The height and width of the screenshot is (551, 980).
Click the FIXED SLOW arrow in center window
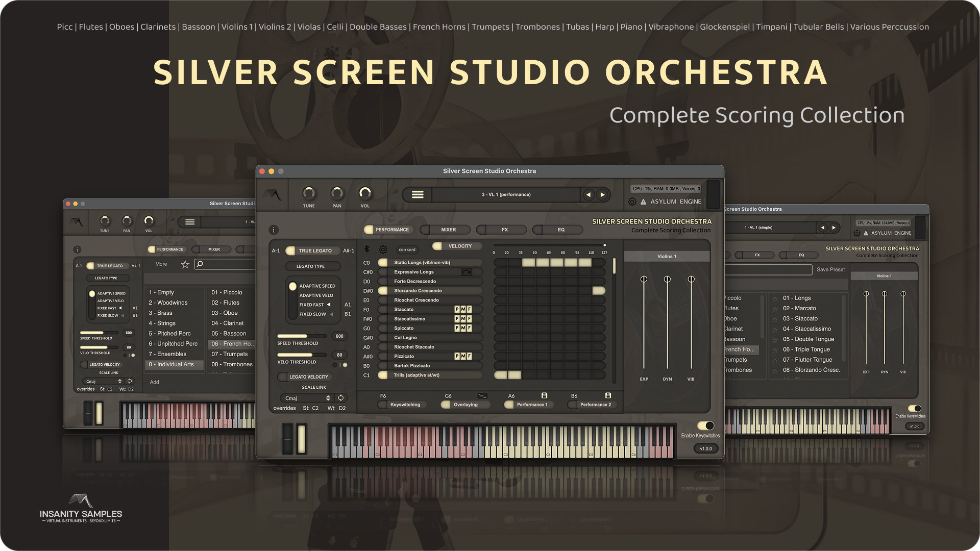[x=331, y=314]
